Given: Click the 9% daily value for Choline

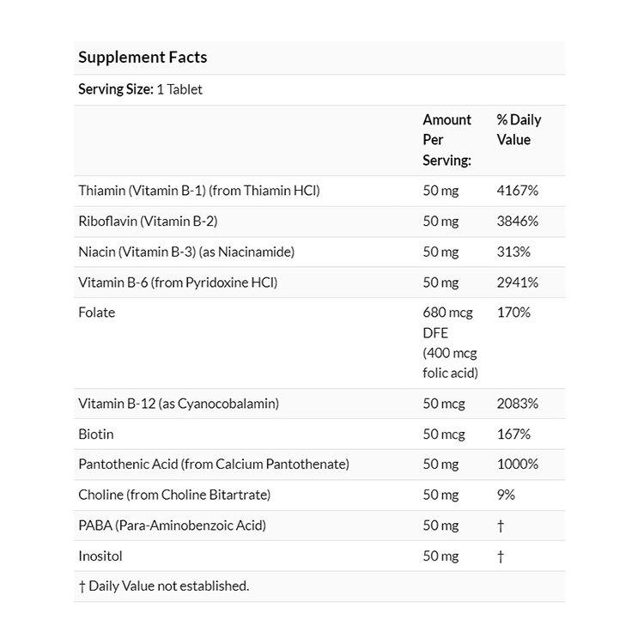Looking at the screenshot, I should (506, 495).
